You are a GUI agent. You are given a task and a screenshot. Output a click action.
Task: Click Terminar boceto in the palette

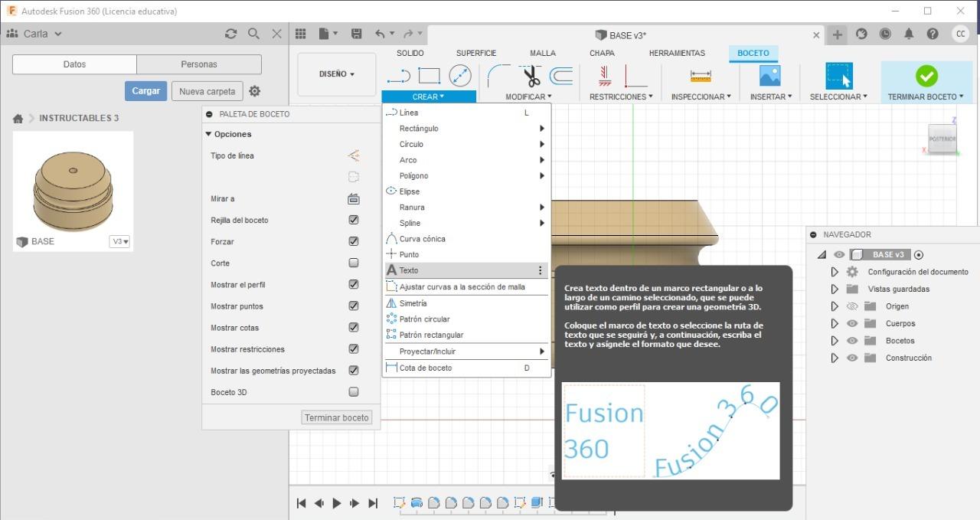(x=337, y=417)
